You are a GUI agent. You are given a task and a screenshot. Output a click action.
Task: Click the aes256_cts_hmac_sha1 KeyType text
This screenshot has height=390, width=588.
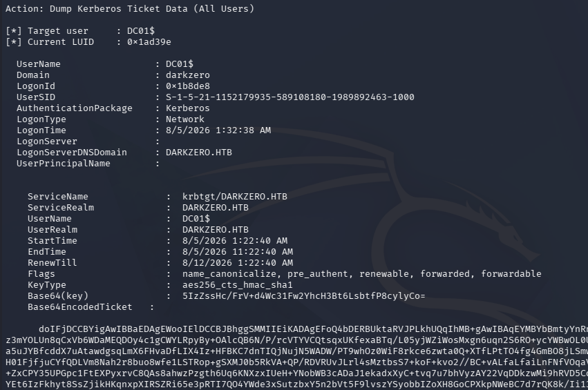click(x=238, y=285)
